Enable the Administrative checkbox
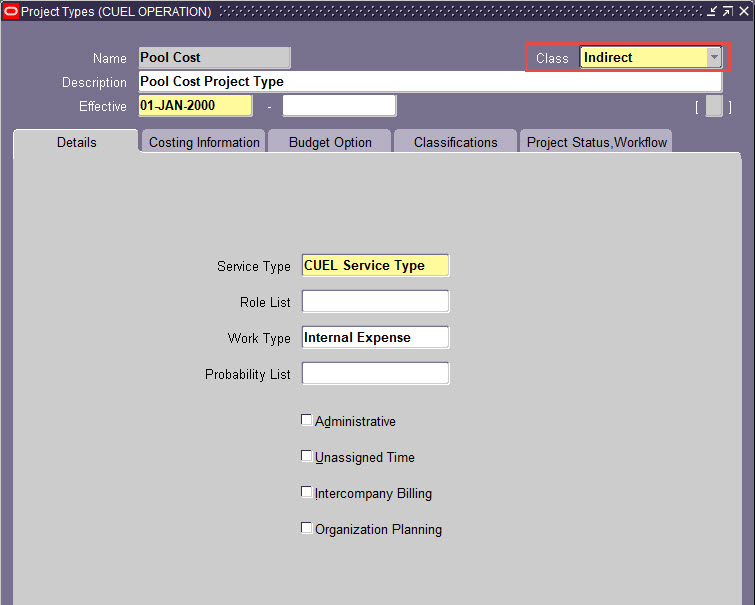Image resolution: width=755 pixels, height=605 pixels. pos(306,420)
